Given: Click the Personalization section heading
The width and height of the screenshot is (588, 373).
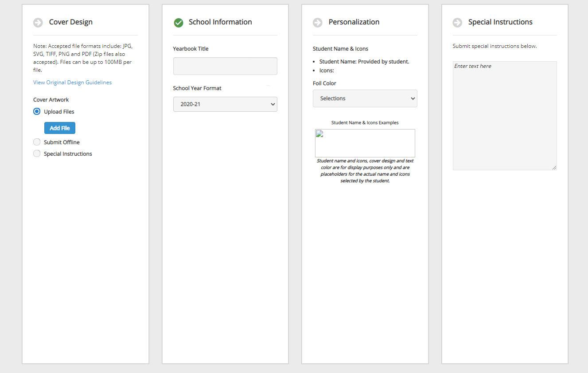Looking at the screenshot, I should (354, 22).
